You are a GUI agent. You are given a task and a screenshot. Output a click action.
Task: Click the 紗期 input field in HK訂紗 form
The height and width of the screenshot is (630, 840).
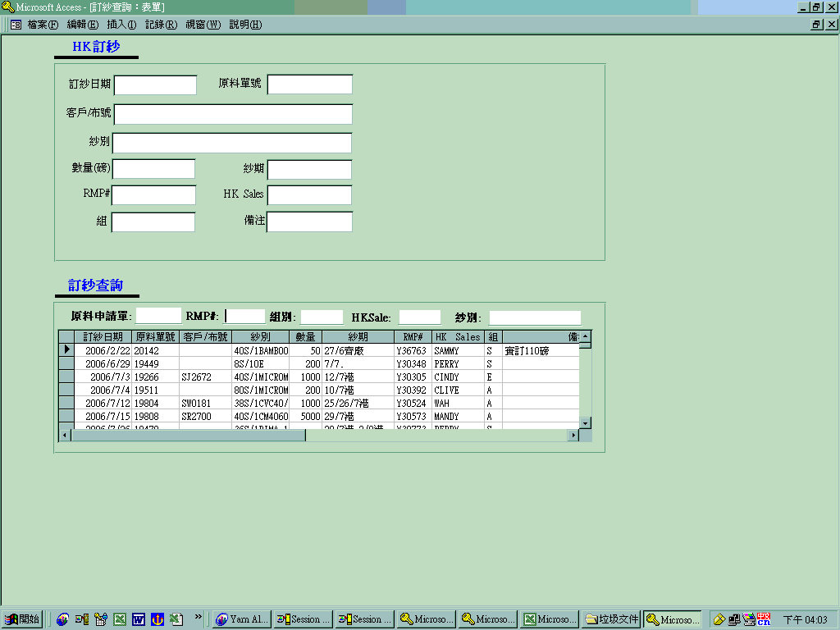coord(309,169)
